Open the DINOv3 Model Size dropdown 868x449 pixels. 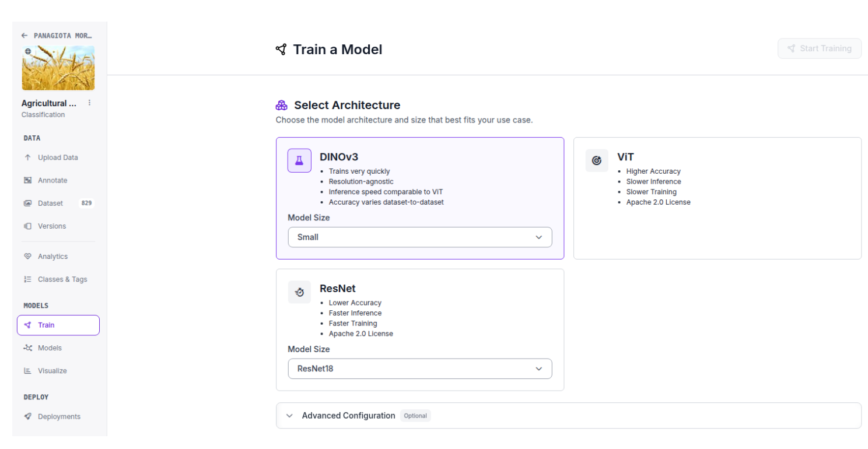tap(420, 237)
